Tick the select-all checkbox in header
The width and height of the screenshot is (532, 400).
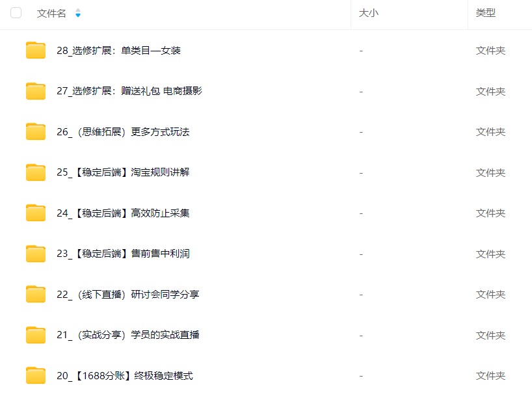pyautogui.click(x=16, y=13)
